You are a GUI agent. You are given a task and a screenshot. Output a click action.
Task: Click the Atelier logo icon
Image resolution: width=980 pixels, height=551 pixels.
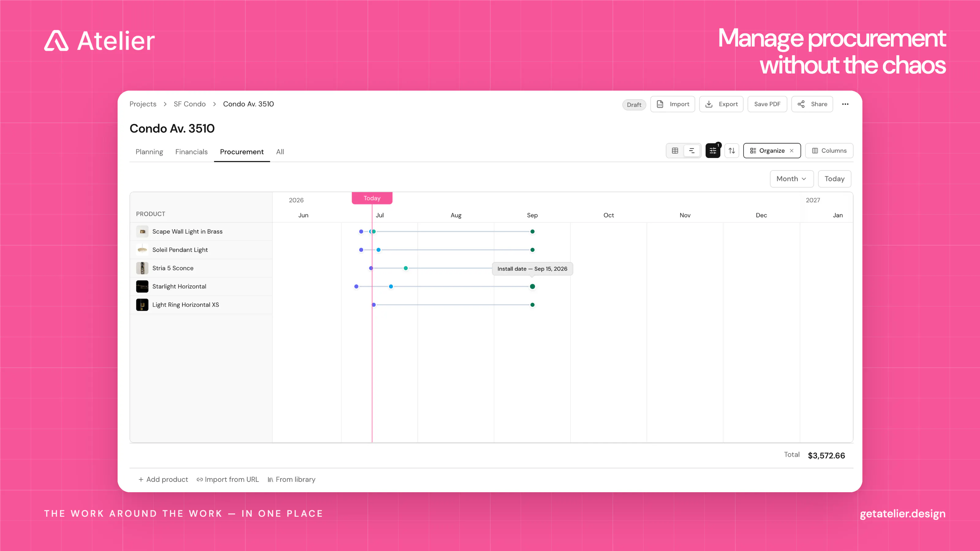pyautogui.click(x=56, y=40)
